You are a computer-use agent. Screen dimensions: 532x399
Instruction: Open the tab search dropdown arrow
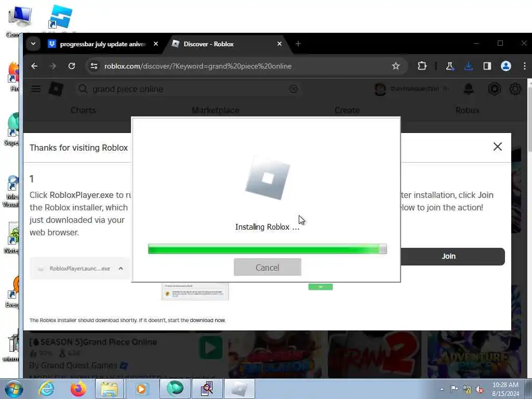[33, 44]
